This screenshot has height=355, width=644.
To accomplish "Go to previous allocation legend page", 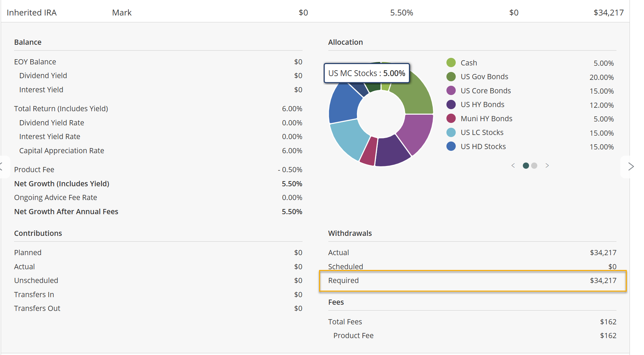I will point(513,166).
